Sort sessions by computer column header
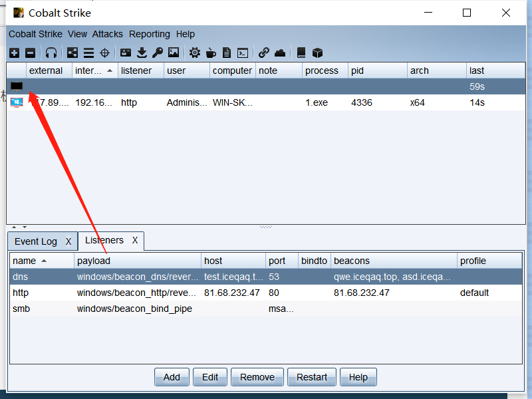The image size is (532, 399). point(232,70)
